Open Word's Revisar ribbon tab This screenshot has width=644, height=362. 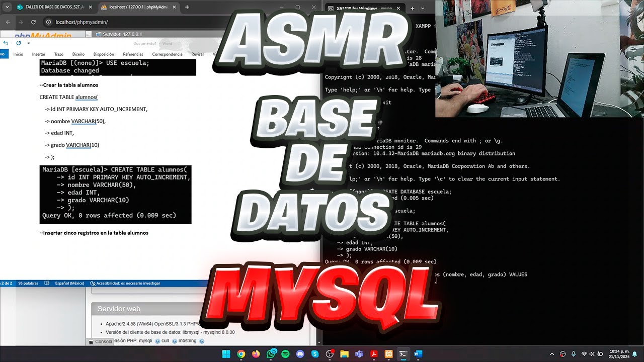(198, 54)
